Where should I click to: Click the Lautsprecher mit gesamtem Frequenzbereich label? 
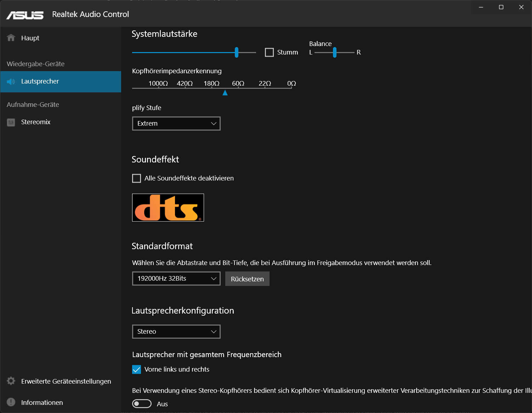click(207, 355)
